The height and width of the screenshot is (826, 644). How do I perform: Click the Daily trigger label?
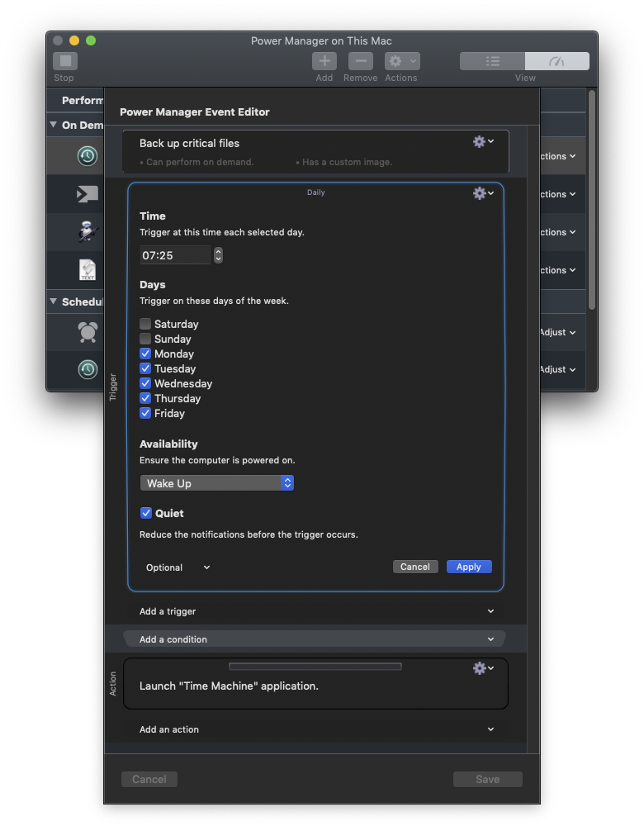(x=316, y=192)
